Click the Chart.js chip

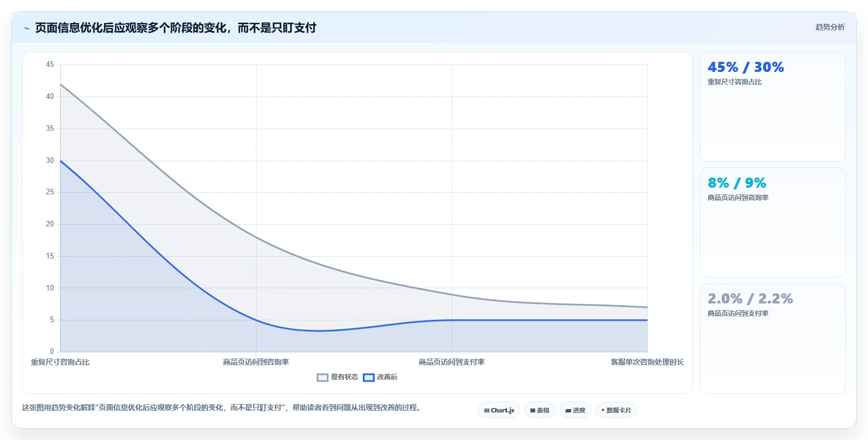pyautogui.click(x=499, y=410)
